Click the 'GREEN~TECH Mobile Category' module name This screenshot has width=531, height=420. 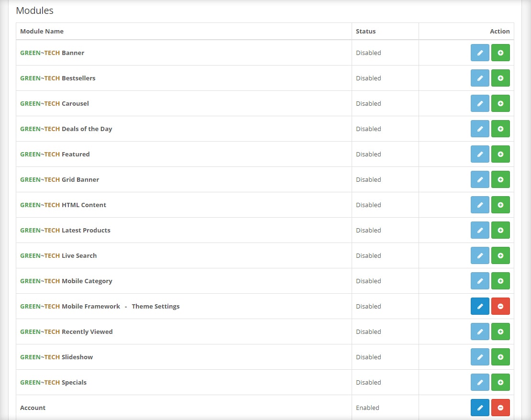click(x=66, y=281)
